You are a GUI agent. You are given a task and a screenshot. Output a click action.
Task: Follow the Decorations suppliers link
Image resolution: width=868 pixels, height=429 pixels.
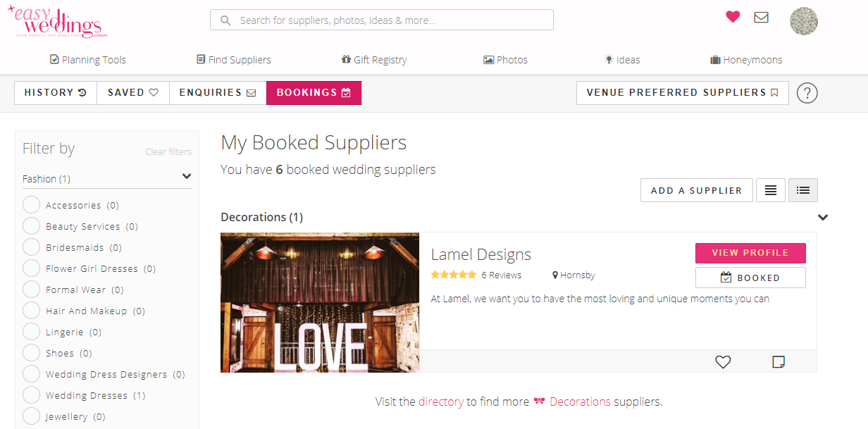click(x=580, y=402)
